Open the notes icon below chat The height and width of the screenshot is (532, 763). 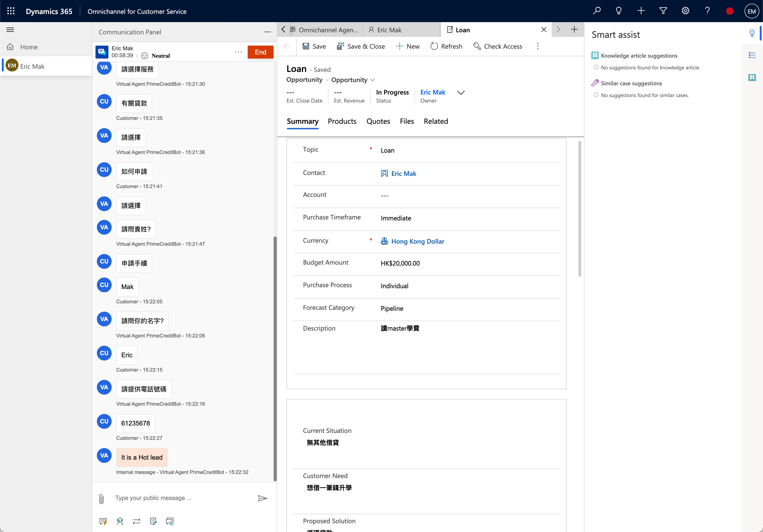pos(153,521)
